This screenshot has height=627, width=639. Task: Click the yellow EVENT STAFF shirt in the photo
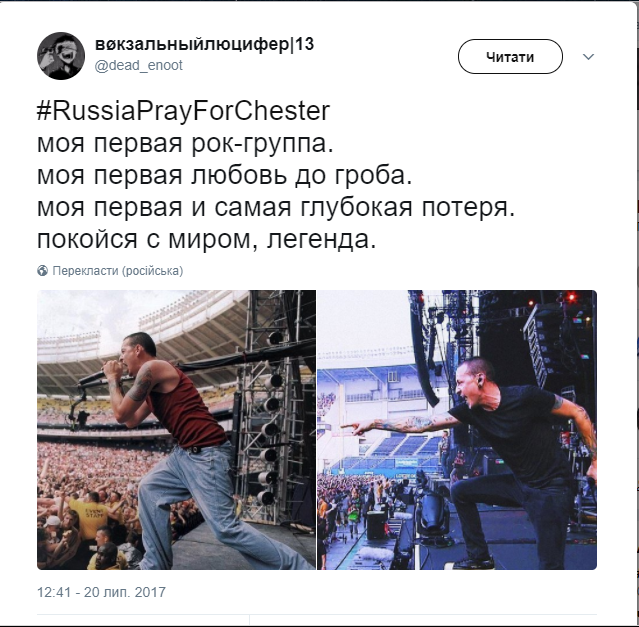(89, 517)
